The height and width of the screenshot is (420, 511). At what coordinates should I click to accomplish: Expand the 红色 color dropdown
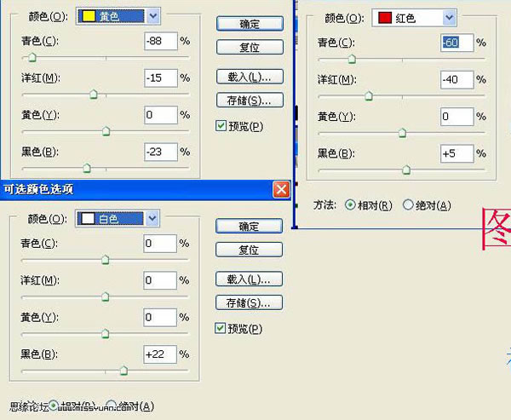(x=449, y=18)
